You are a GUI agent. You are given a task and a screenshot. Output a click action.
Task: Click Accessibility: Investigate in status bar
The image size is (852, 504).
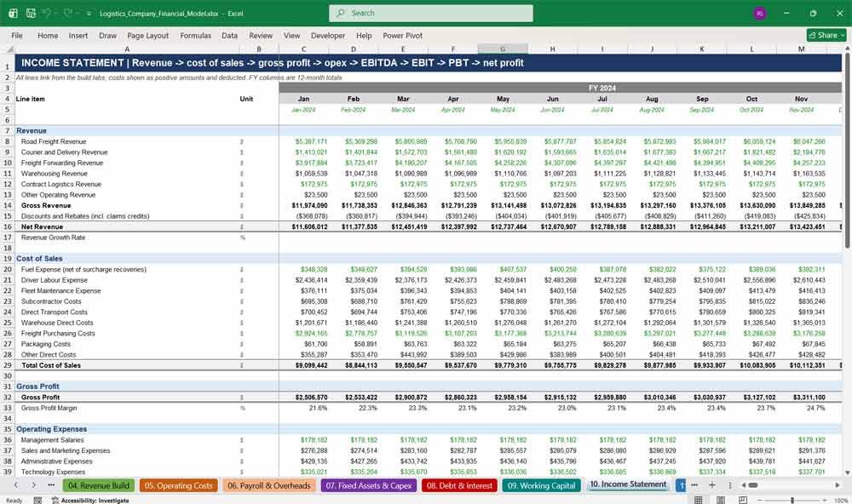[x=90, y=501]
